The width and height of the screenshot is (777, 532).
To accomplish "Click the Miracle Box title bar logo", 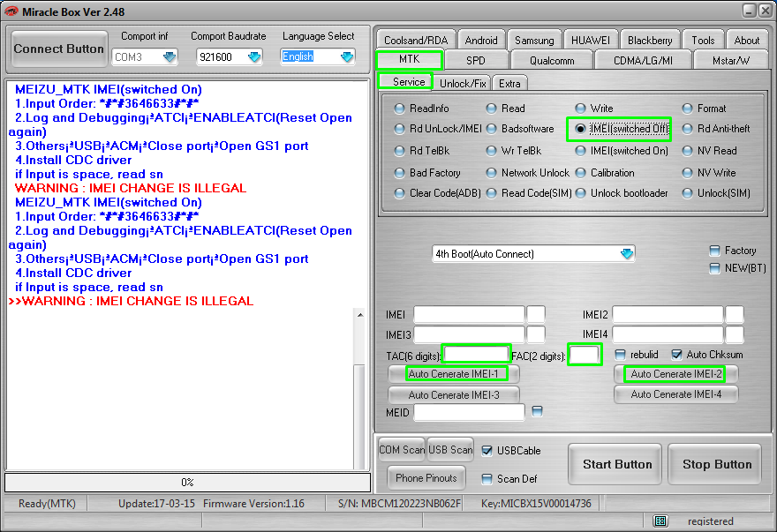I will click(11, 11).
